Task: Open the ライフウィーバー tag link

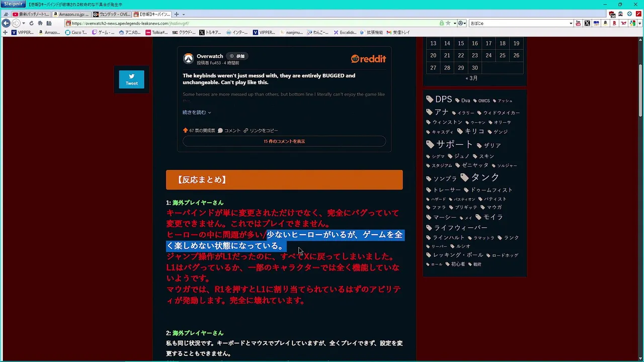Action: pyautogui.click(x=456, y=228)
